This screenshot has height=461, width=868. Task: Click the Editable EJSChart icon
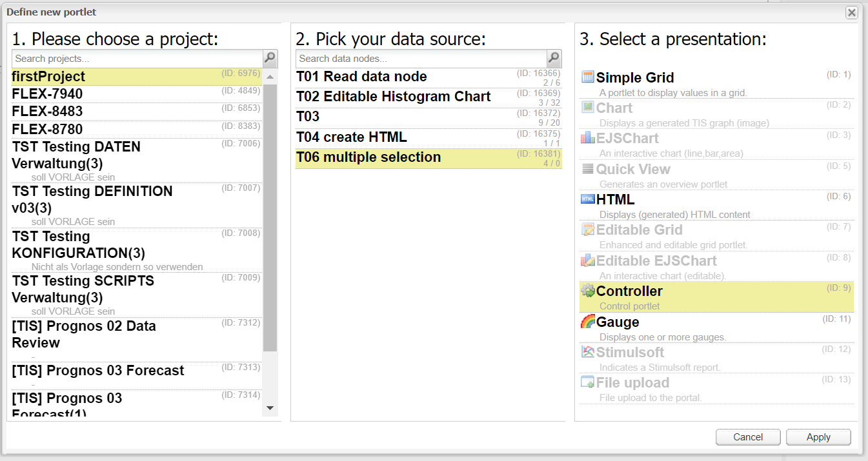(x=588, y=260)
